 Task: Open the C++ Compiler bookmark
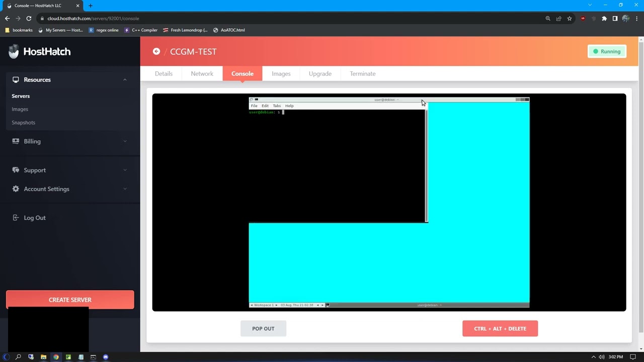click(141, 30)
